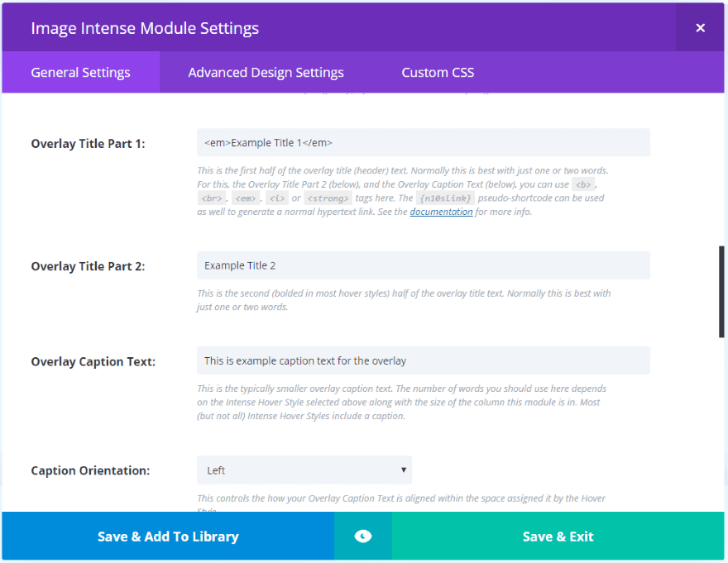Preview the module with the eye icon
The width and height of the screenshot is (728, 563).
362,537
